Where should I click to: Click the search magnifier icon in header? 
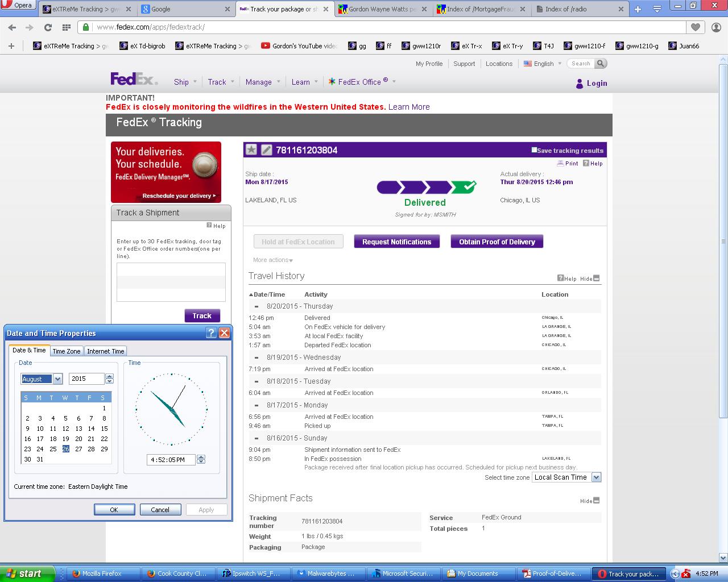click(600, 64)
